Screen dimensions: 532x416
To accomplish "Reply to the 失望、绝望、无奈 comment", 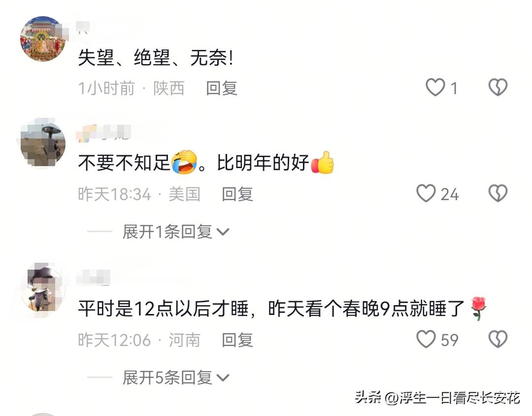I will 222,88.
